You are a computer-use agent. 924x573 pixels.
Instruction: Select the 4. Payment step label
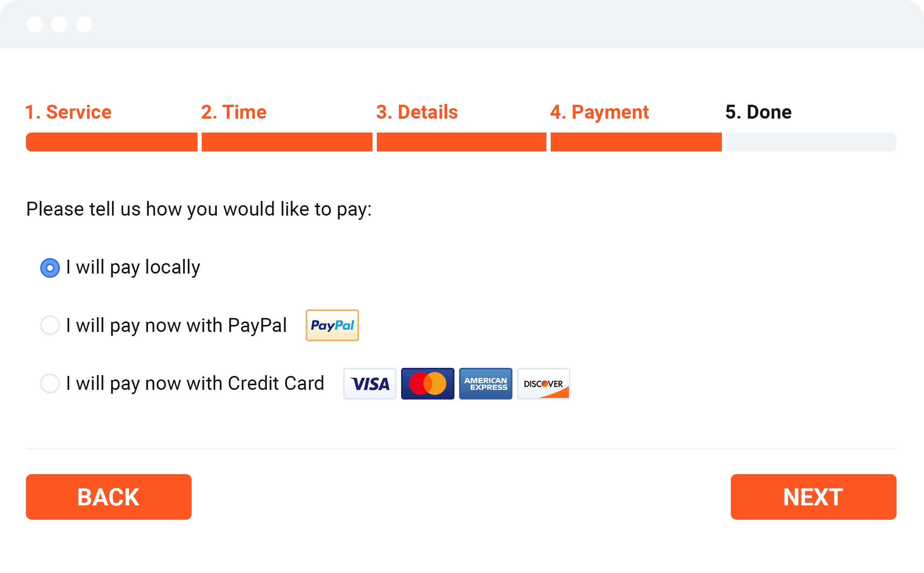coord(599,112)
